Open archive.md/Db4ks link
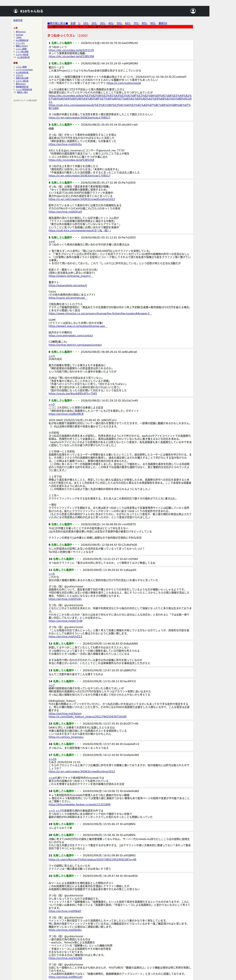236x980 pixels. pyautogui.click(x=65, y=930)
